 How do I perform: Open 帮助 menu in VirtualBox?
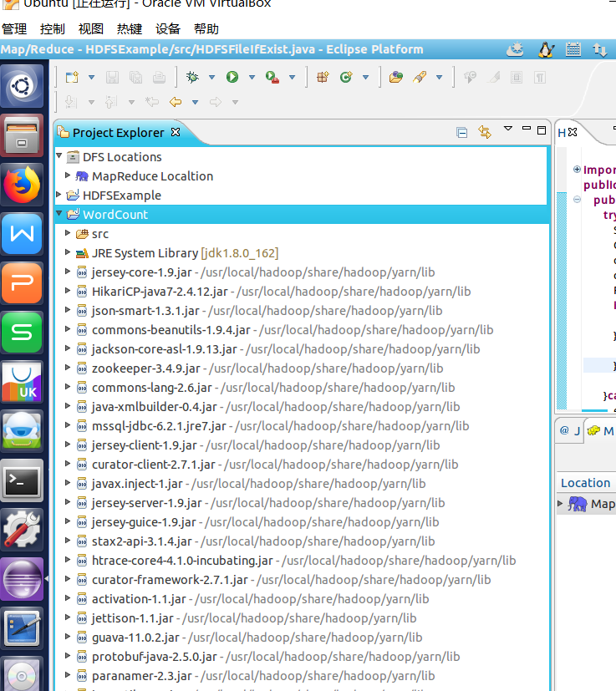(x=206, y=29)
